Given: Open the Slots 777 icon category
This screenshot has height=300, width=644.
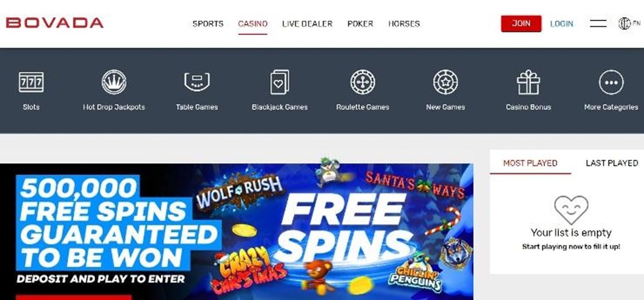Looking at the screenshot, I should (x=31, y=82).
